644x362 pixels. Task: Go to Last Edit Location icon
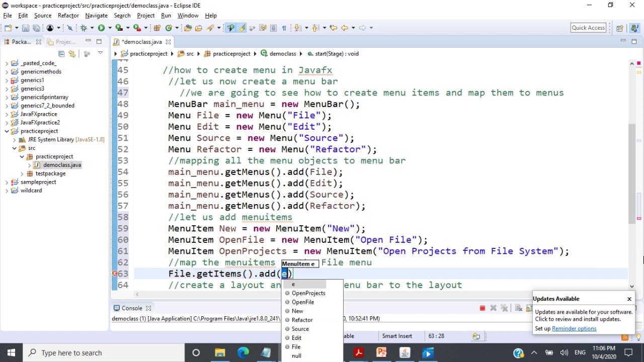[x=333, y=28]
